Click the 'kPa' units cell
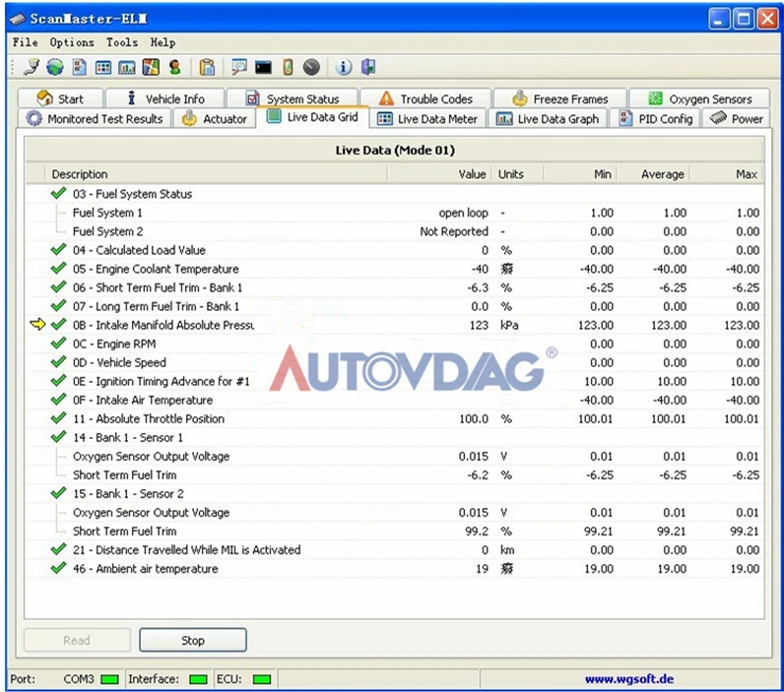Viewport: 784px width, 692px height. coord(509,325)
